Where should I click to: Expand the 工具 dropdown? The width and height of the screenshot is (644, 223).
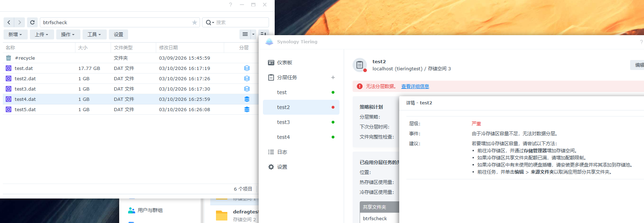94,34
